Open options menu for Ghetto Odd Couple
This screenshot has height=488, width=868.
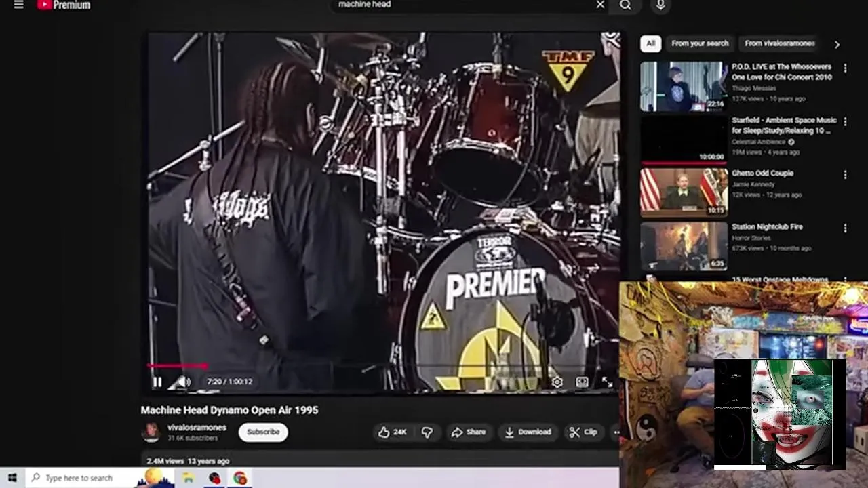pyautogui.click(x=845, y=175)
